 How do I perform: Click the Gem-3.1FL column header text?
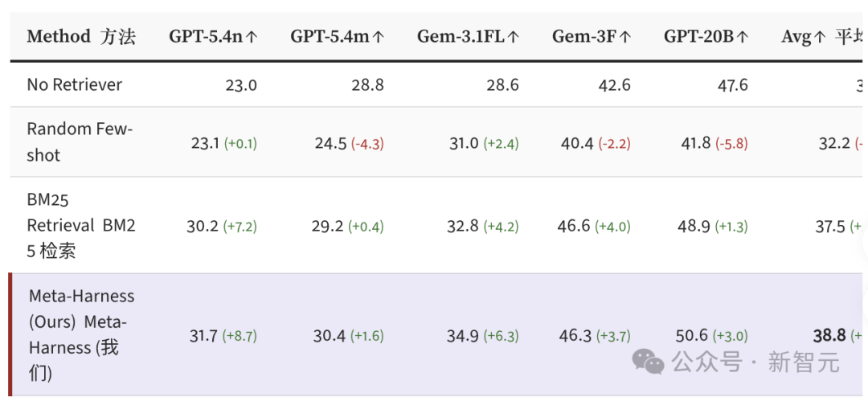coord(461,37)
